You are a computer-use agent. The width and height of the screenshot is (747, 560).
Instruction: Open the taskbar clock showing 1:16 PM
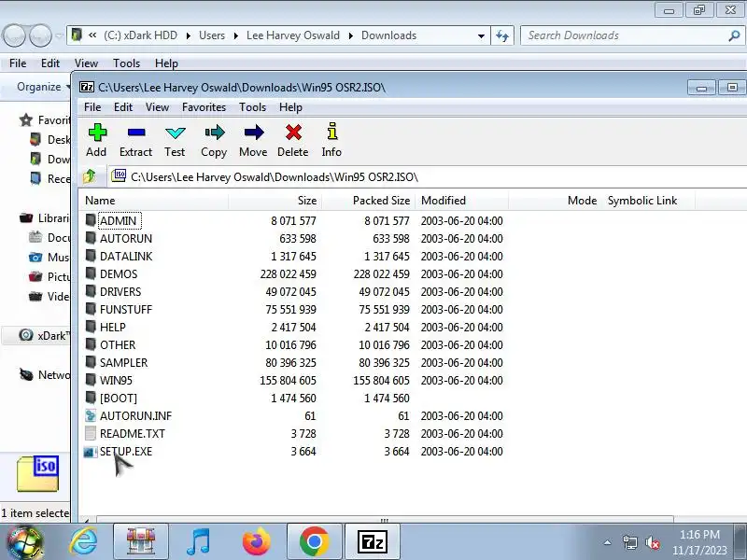point(699,542)
